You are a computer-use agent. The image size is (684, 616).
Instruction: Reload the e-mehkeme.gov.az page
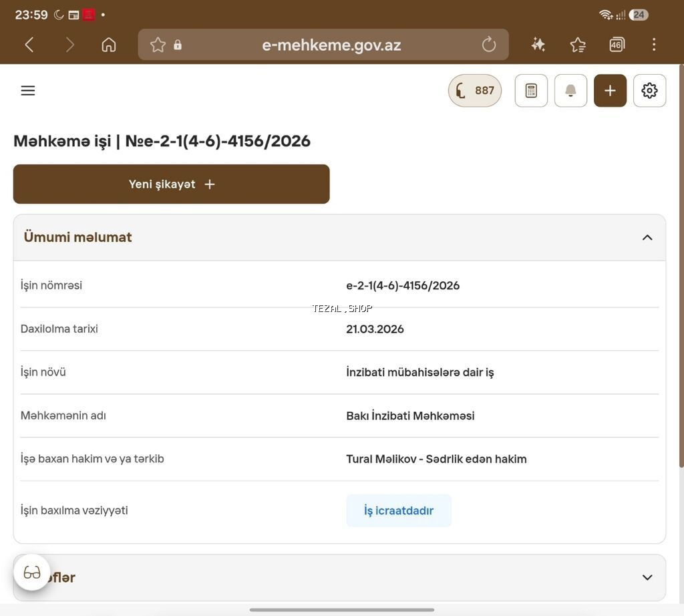[x=488, y=45]
